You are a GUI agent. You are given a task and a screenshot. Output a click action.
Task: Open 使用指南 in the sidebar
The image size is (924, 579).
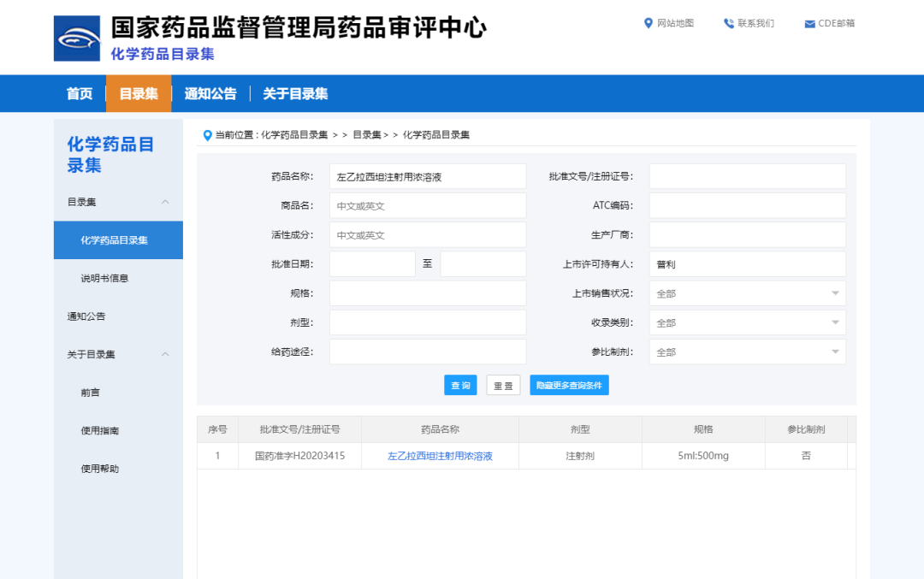pyautogui.click(x=100, y=430)
